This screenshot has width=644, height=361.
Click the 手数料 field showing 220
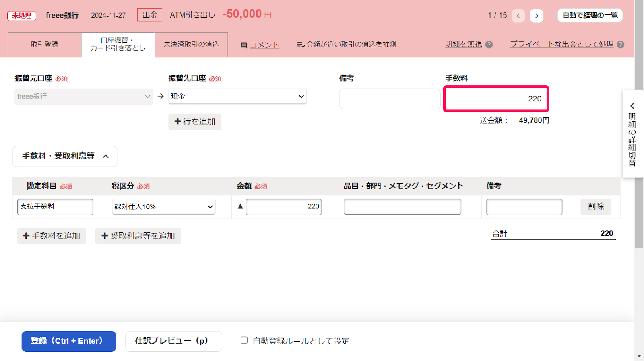pyautogui.click(x=496, y=99)
